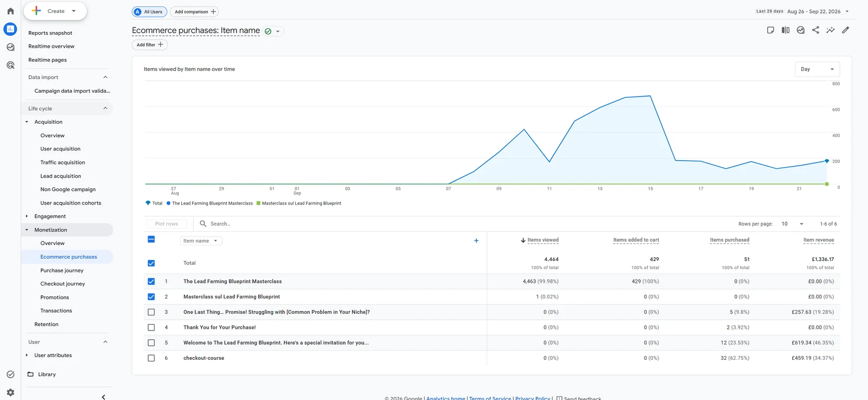Open the Admin settings gear icon
868x400 pixels.
(10, 392)
